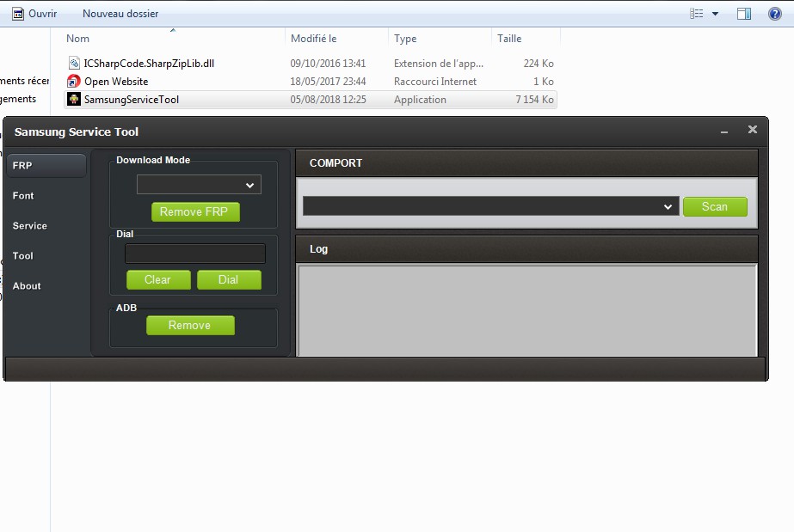
Task: Open the Service tab
Action: (x=29, y=226)
